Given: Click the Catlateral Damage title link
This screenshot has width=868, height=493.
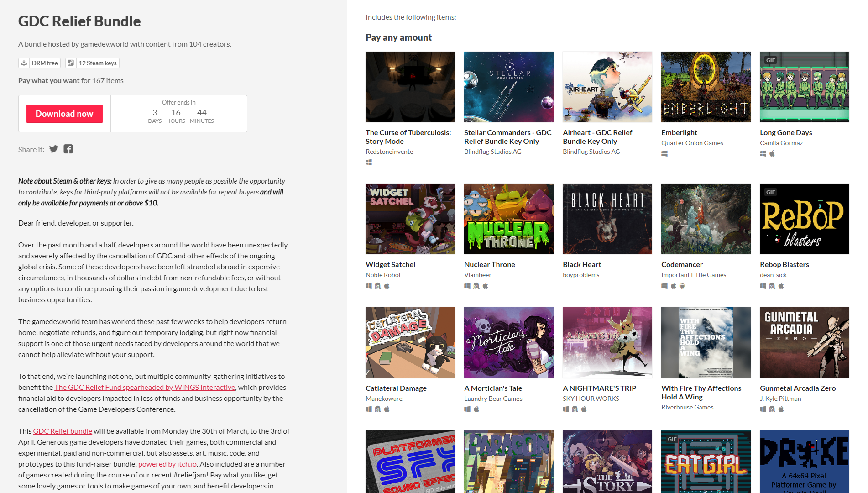Looking at the screenshot, I should [396, 388].
